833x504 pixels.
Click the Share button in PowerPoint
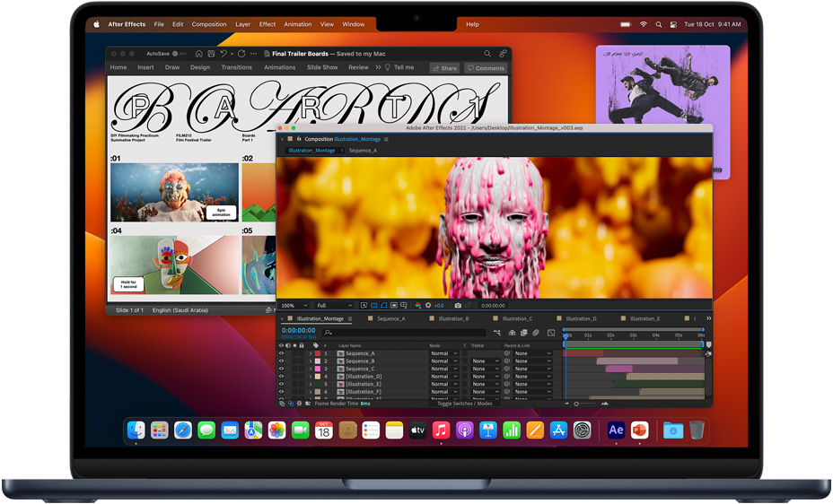point(444,68)
